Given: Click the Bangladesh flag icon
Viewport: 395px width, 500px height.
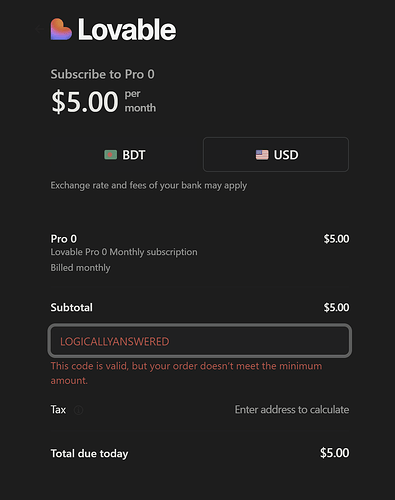Looking at the screenshot, I should [x=111, y=155].
